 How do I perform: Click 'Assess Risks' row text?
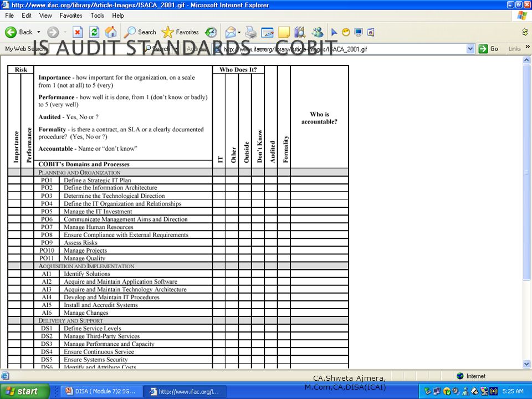click(80, 243)
